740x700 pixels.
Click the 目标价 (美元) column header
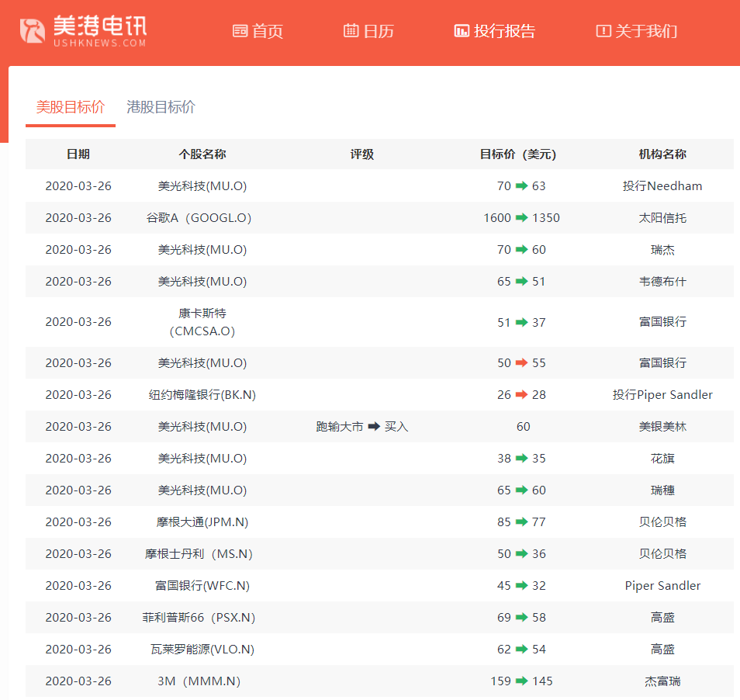coord(518,154)
